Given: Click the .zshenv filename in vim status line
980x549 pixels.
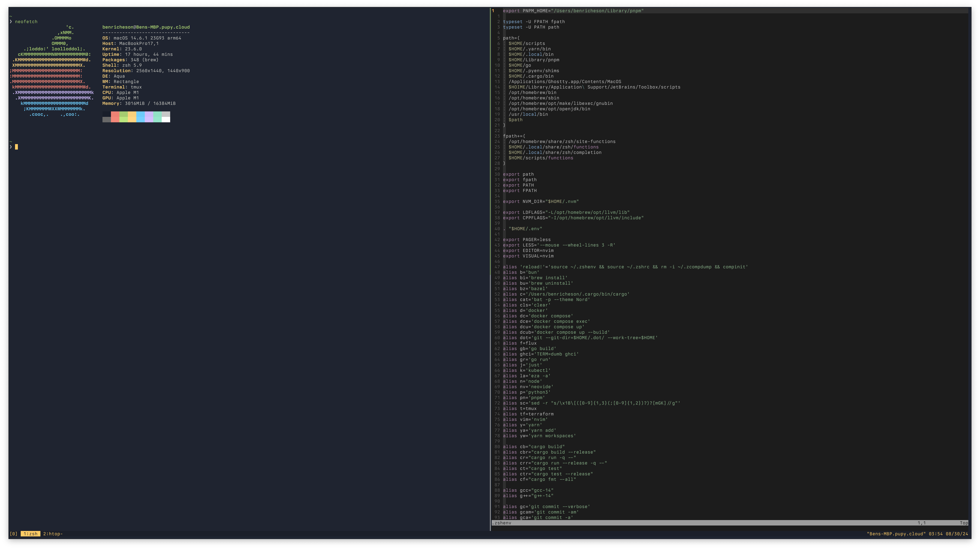Looking at the screenshot, I should [x=501, y=523].
